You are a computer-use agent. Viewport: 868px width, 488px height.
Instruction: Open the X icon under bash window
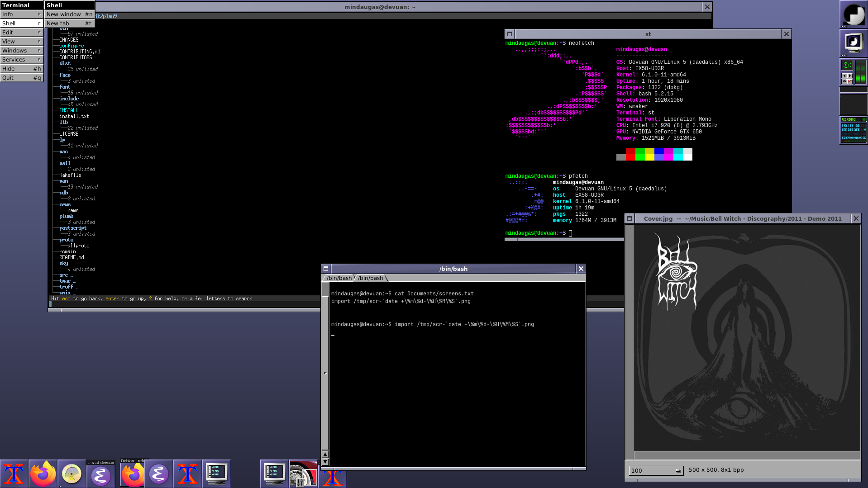pos(333,479)
